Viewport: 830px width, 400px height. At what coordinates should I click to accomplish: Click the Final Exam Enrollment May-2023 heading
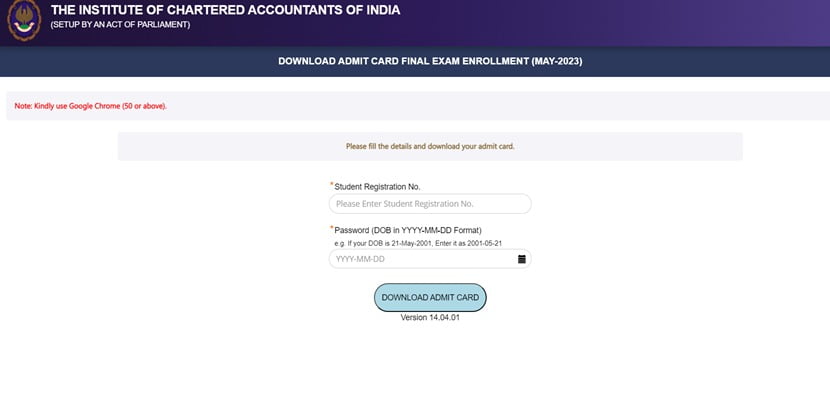[x=429, y=61]
